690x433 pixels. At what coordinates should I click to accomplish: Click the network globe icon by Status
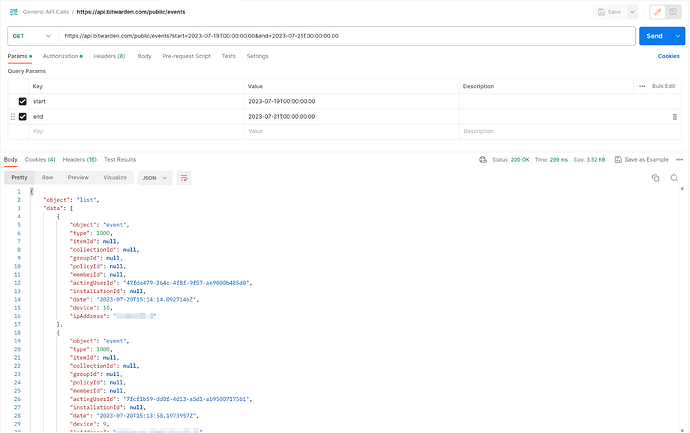pyautogui.click(x=483, y=160)
